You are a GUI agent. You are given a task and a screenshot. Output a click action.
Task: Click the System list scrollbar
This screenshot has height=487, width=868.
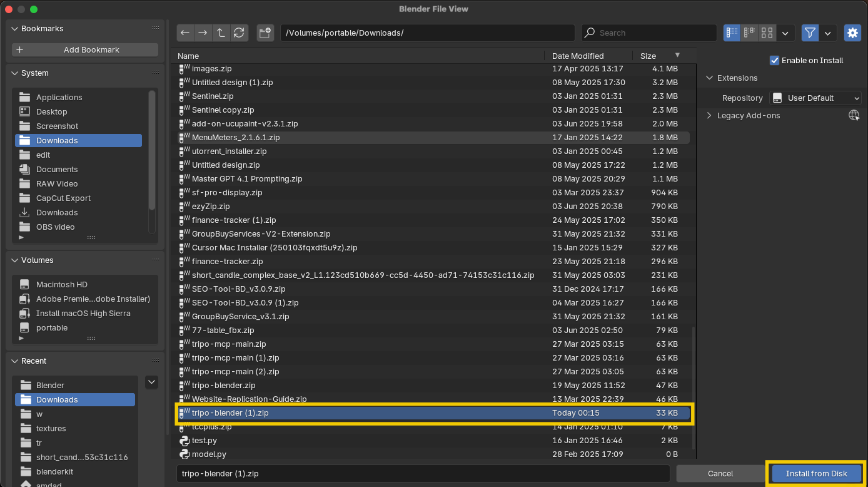152,150
